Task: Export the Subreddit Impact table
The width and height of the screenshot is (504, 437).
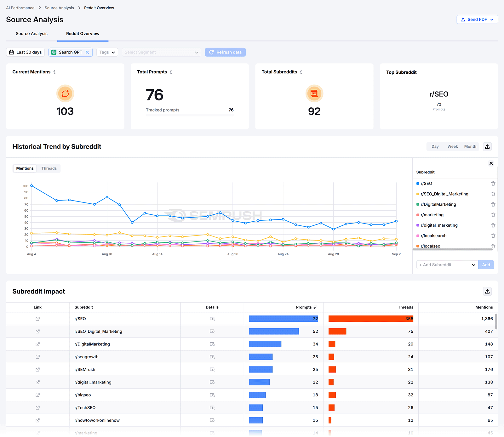Action: 487,292
